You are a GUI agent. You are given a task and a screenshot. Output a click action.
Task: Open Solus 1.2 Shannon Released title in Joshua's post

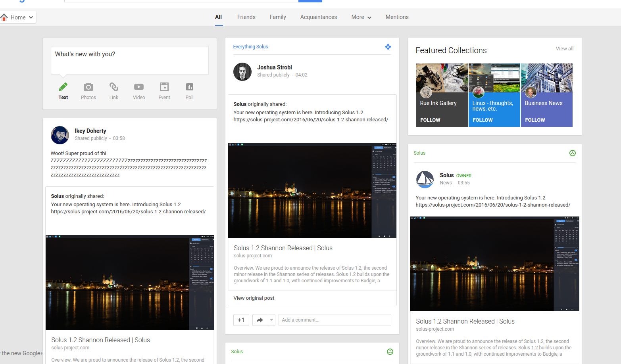coord(283,248)
